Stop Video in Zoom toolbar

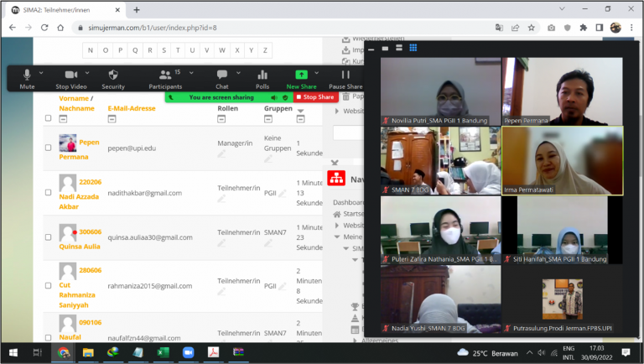click(x=71, y=79)
